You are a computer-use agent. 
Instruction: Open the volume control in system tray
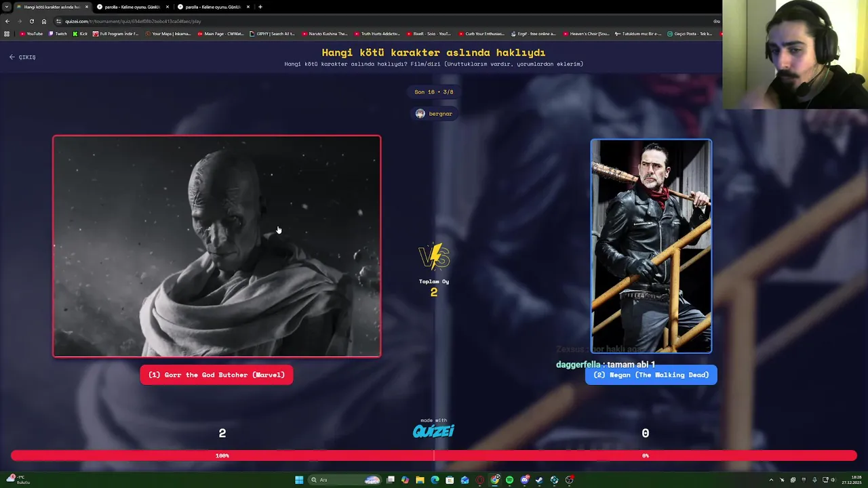coord(833,480)
